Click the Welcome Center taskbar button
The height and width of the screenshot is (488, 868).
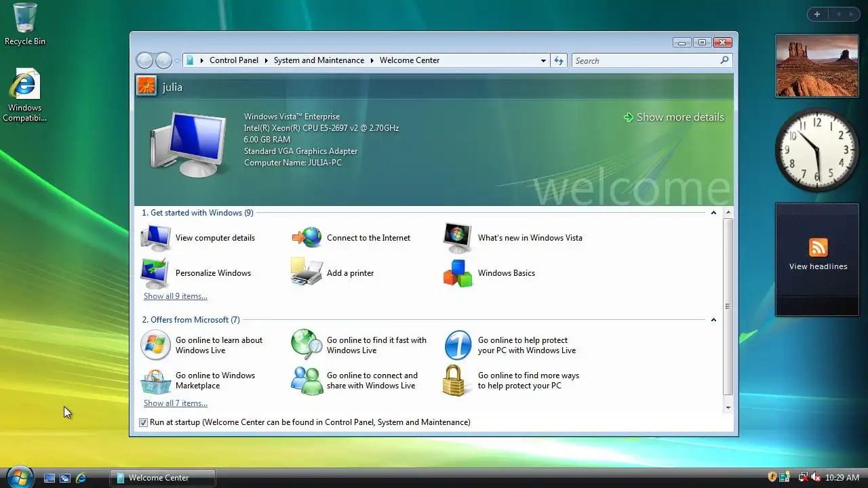(x=163, y=478)
